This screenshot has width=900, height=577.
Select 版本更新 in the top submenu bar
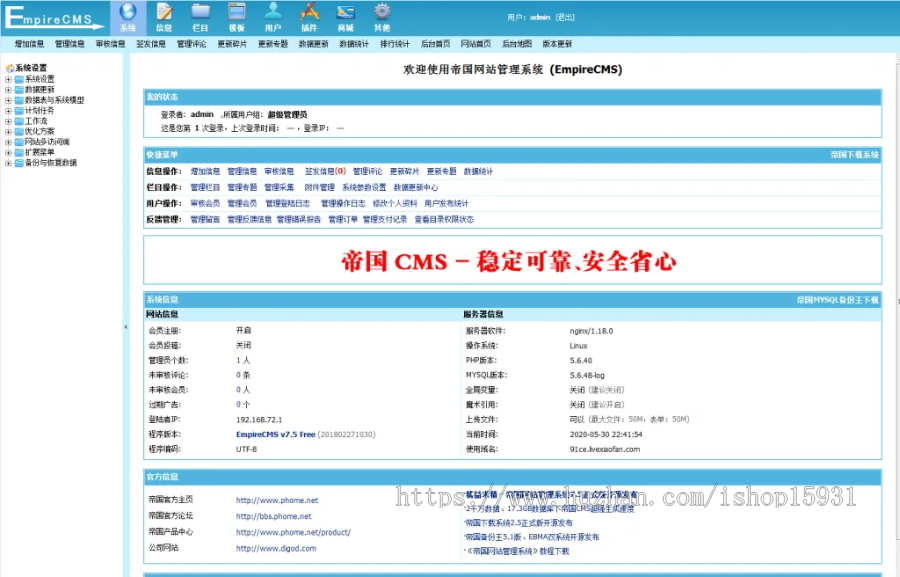pos(557,44)
